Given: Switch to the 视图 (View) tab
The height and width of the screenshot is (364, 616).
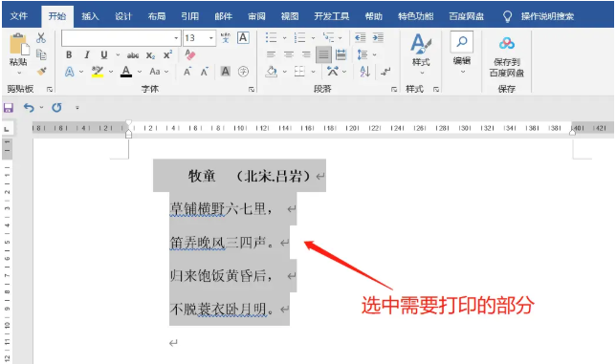Looking at the screenshot, I should pyautogui.click(x=290, y=16).
